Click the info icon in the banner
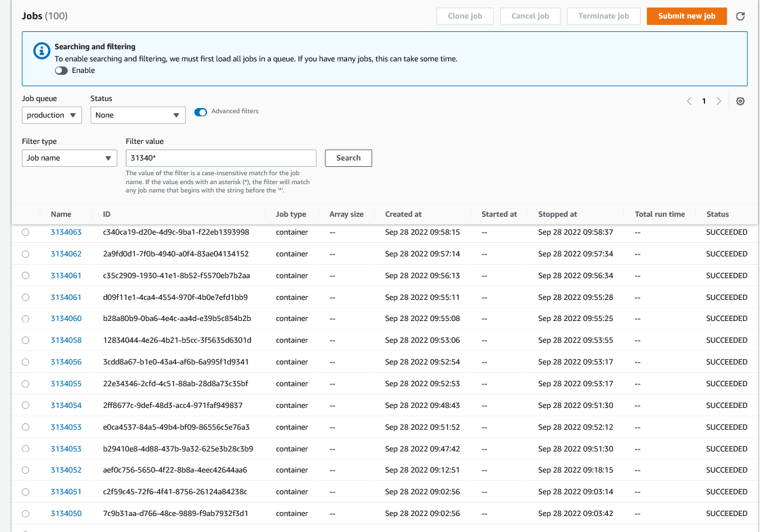Screen dimensions: 760x532 [x=41, y=51]
